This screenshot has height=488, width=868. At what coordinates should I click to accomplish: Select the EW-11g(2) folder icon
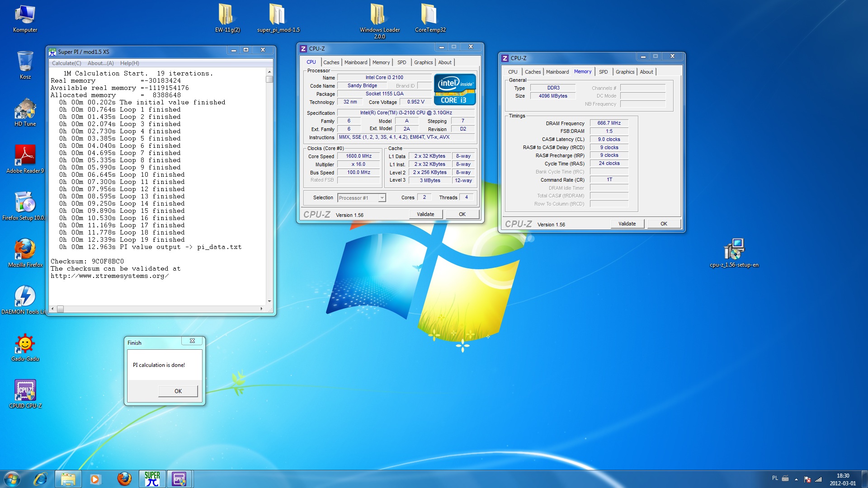[227, 18]
